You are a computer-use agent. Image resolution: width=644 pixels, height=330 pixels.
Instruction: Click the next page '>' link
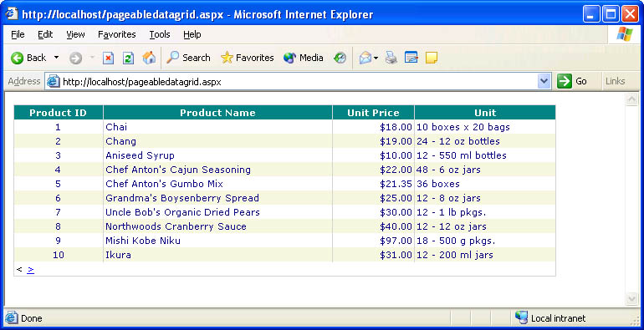[x=31, y=270]
